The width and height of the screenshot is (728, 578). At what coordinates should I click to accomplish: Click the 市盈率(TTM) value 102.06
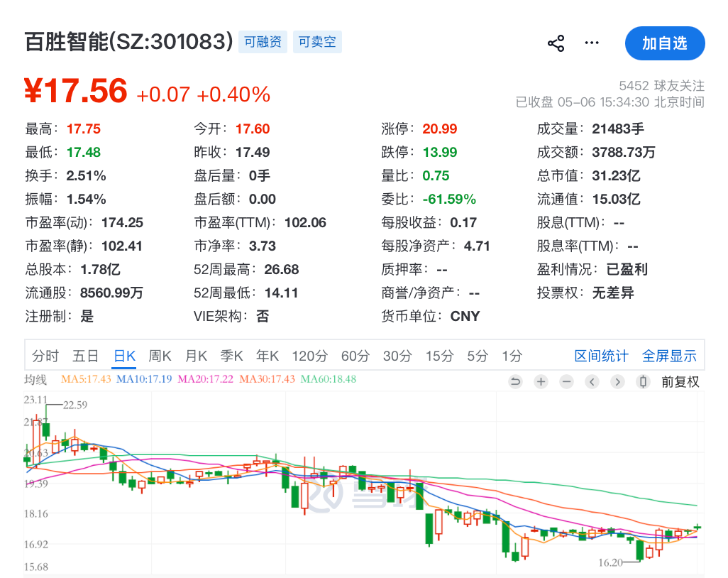pos(306,222)
